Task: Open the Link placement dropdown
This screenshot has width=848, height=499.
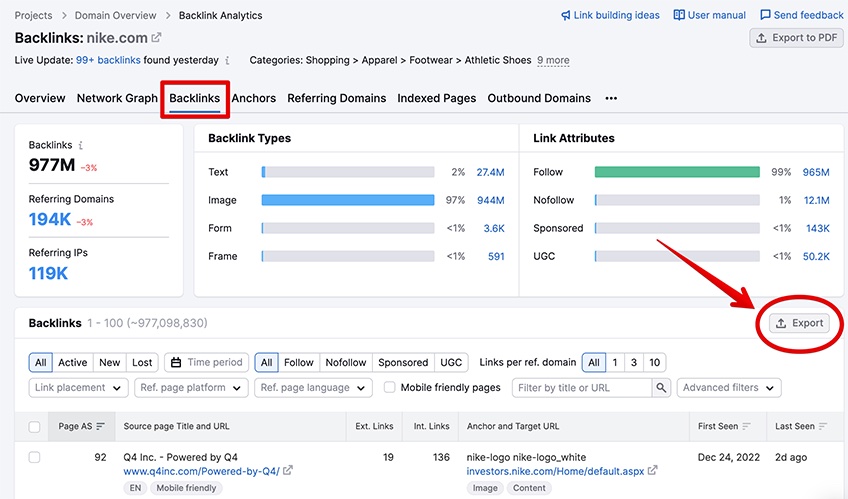Action: pos(78,388)
